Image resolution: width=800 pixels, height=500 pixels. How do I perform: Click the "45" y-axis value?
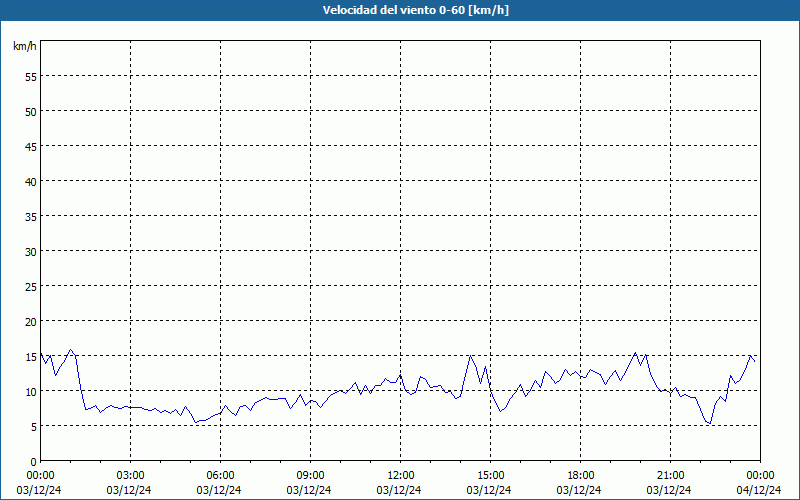31,147
